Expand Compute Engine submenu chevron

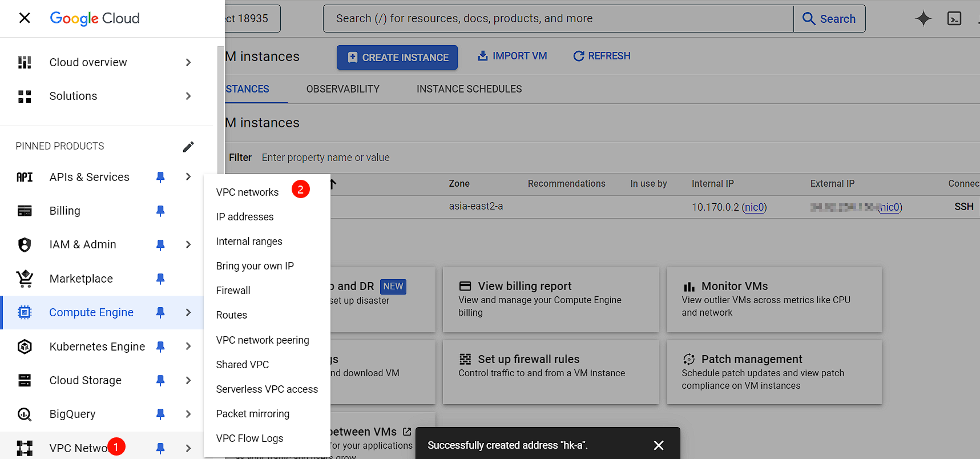pos(188,312)
